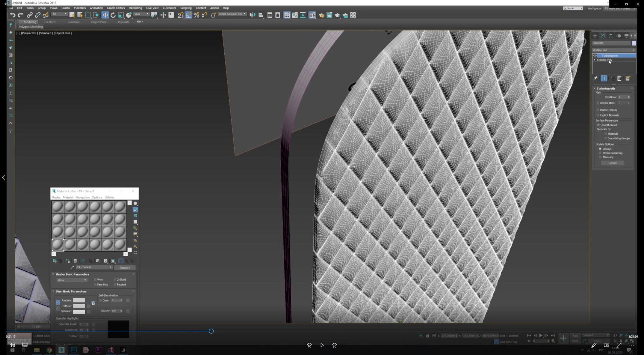This screenshot has width=644, height=355.
Task: Enable the 2-Sided shader checkbox
Action: coord(115,279)
